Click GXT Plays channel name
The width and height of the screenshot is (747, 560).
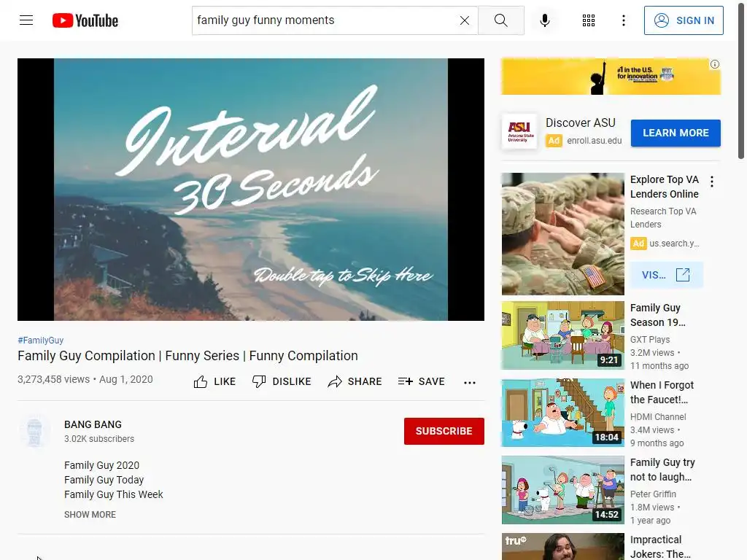tap(650, 340)
